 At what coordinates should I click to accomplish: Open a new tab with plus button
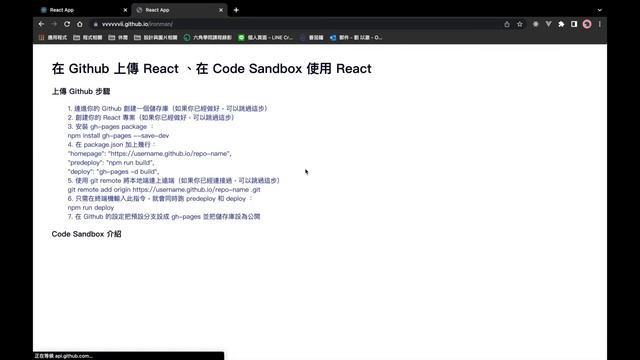pyautogui.click(x=236, y=10)
